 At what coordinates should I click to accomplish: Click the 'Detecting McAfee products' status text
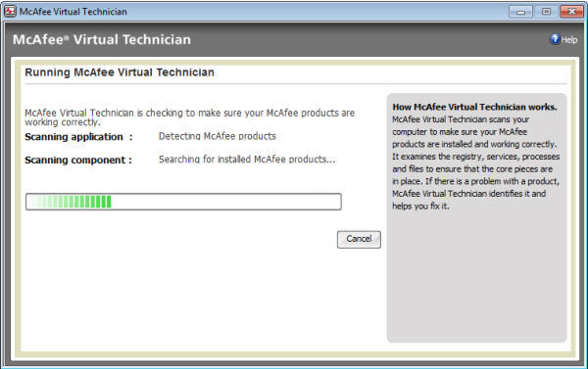pyautogui.click(x=218, y=136)
